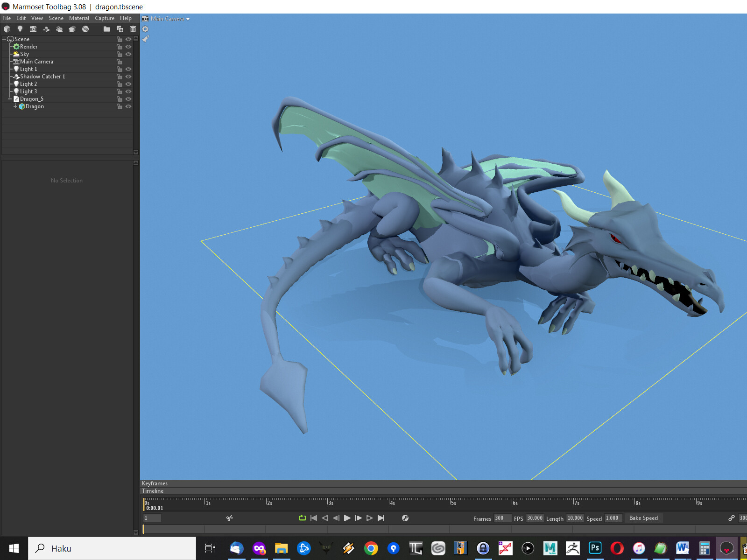Click the Frames value field

[502, 518]
